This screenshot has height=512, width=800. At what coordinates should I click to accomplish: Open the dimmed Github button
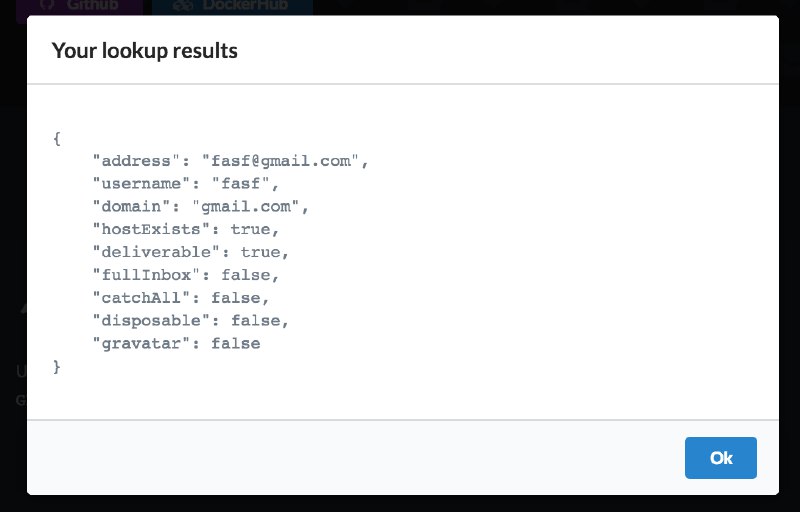(79, 7)
